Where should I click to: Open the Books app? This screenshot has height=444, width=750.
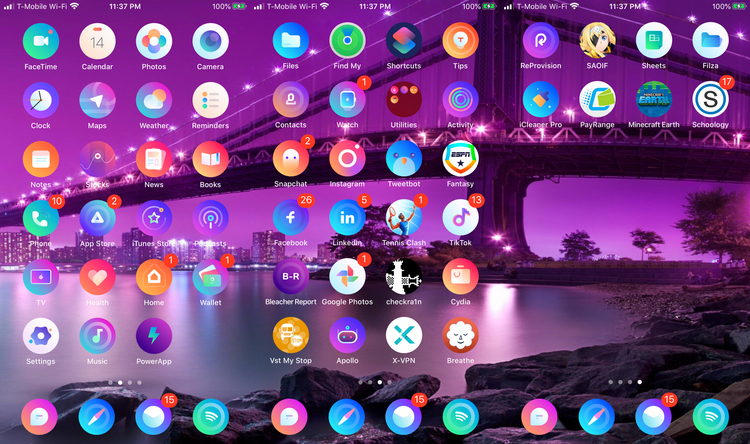click(210, 159)
